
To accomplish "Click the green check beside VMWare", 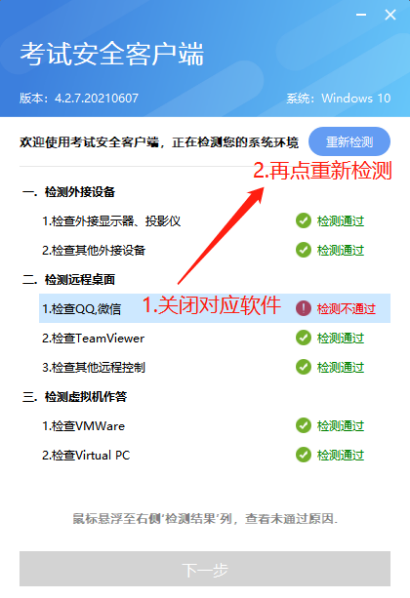I will [x=303, y=425].
